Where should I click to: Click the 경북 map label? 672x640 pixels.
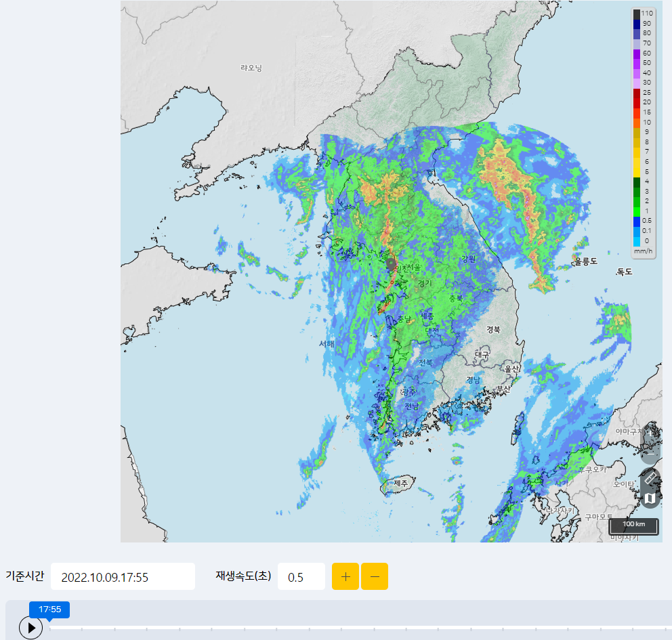point(493,329)
